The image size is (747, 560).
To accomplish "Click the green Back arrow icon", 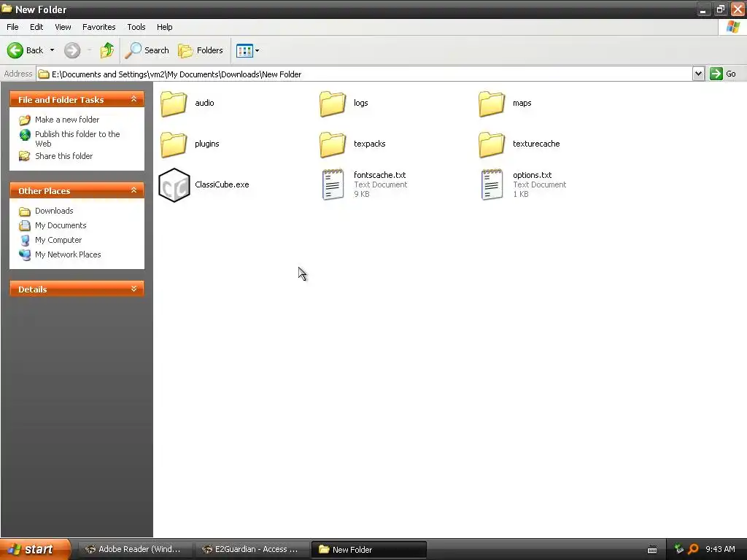I will (15, 50).
